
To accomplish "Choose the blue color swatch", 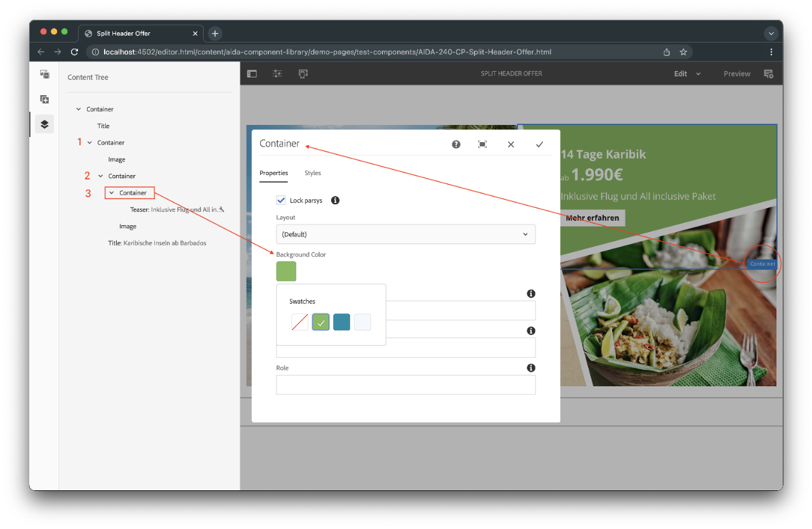I will [x=341, y=322].
